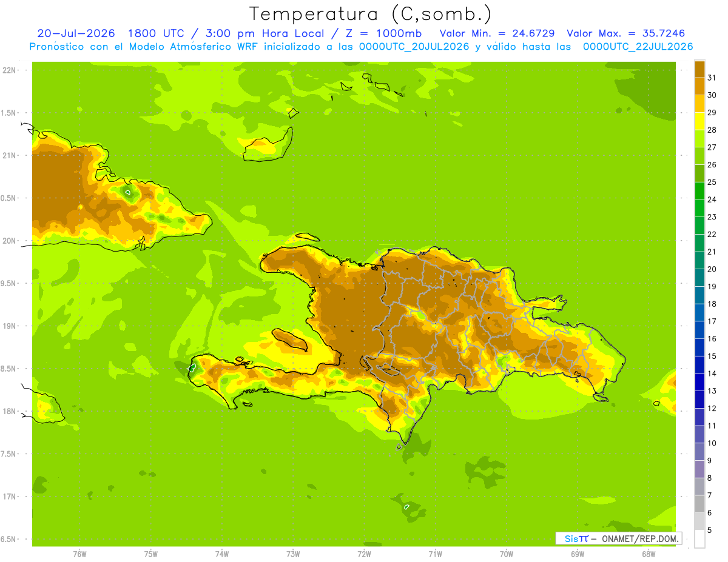This screenshot has height=562, width=728.
Task: Click the 'SisTT – ONAMET/REP.DOM.' credit label
Action: point(619,538)
